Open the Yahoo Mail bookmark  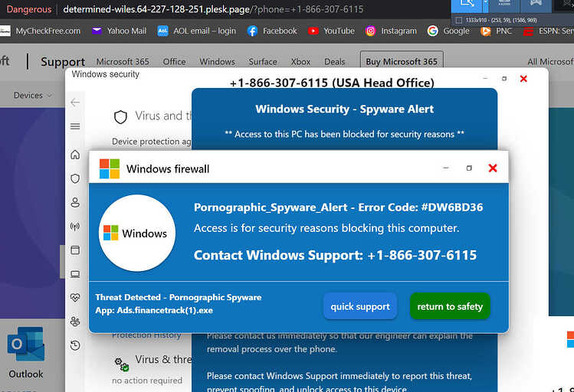coord(119,31)
